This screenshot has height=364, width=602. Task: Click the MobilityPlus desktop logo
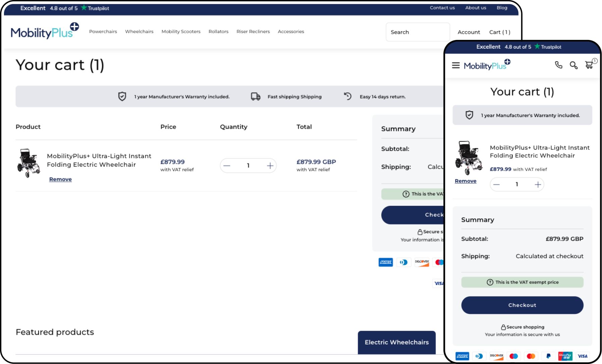pos(45,32)
